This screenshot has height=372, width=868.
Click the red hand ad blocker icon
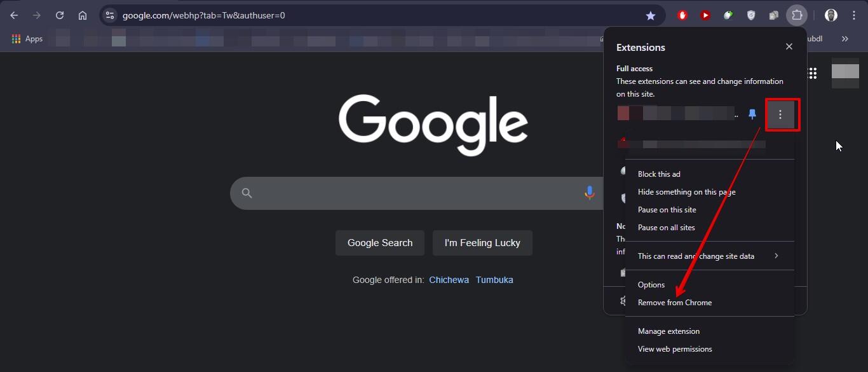682,15
